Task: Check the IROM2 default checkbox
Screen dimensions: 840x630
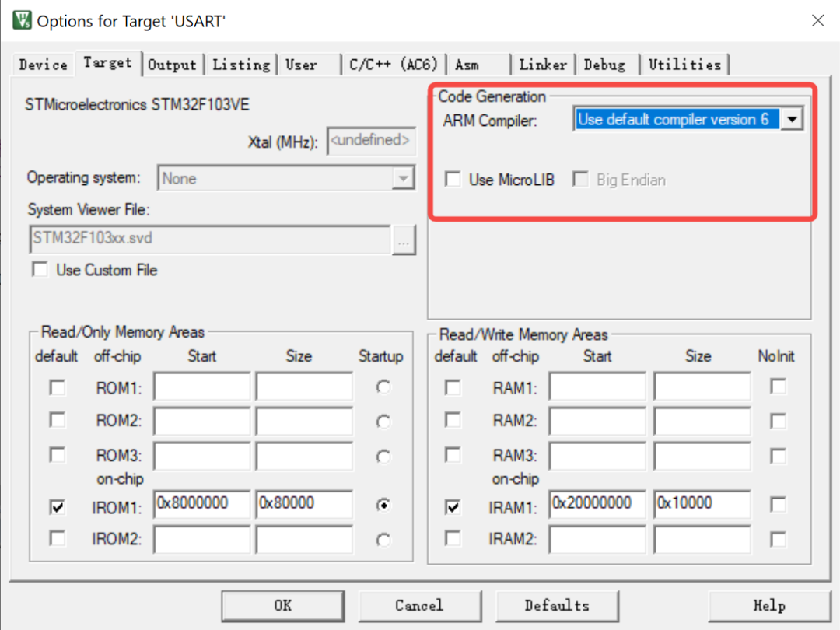Action: pos(58,538)
